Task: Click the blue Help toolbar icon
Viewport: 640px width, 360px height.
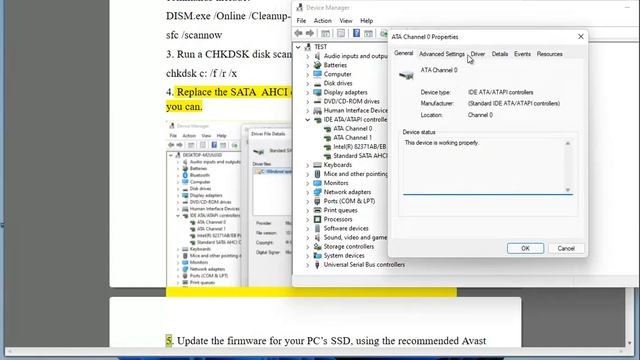Action: (356, 33)
